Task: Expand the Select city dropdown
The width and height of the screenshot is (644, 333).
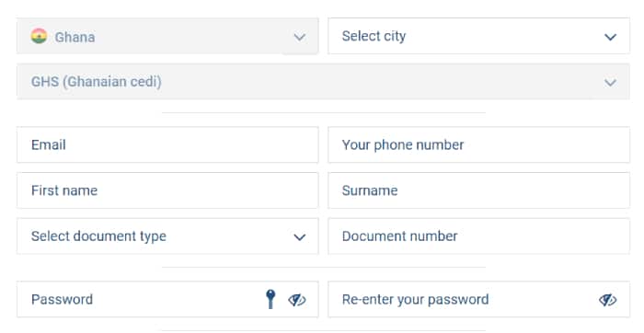Action: coord(479,36)
